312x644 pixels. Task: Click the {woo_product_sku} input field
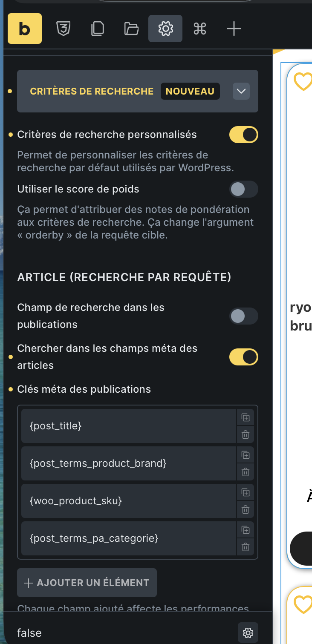tap(129, 501)
